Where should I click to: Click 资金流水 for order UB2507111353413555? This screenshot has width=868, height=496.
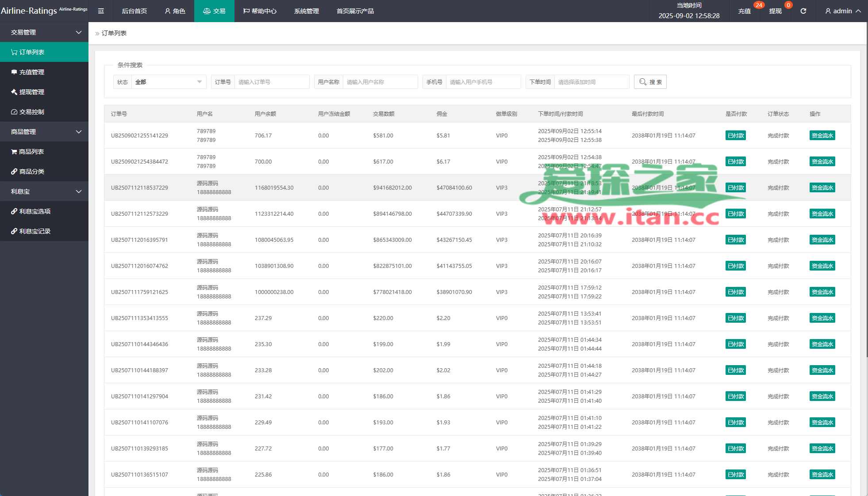pyautogui.click(x=822, y=318)
